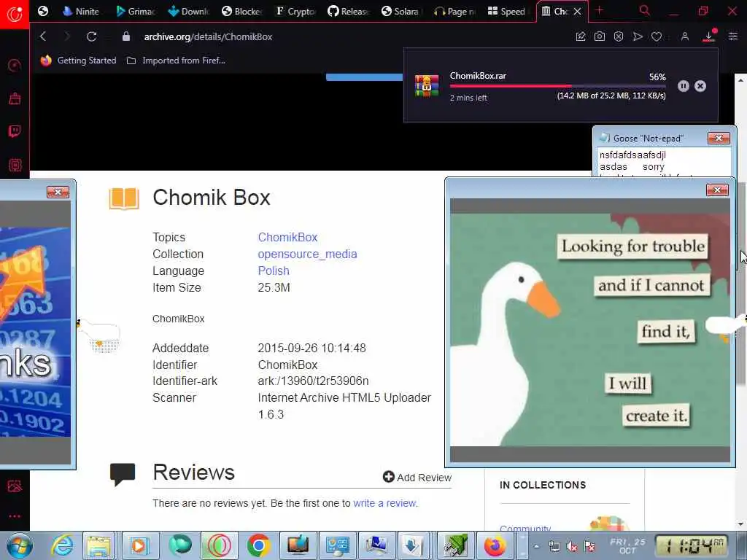Go back to the previous page
Image resolution: width=747 pixels, height=560 pixels.
pyautogui.click(x=43, y=36)
